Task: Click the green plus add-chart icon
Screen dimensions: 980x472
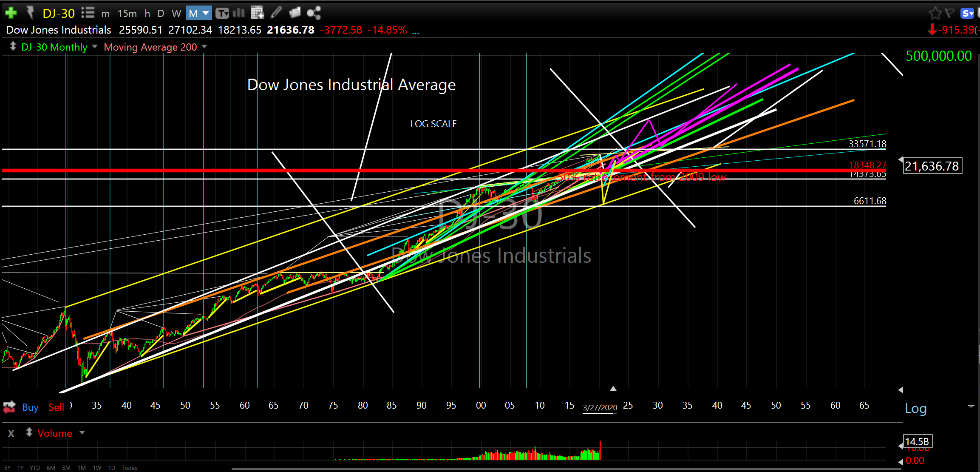Action: 11,13
